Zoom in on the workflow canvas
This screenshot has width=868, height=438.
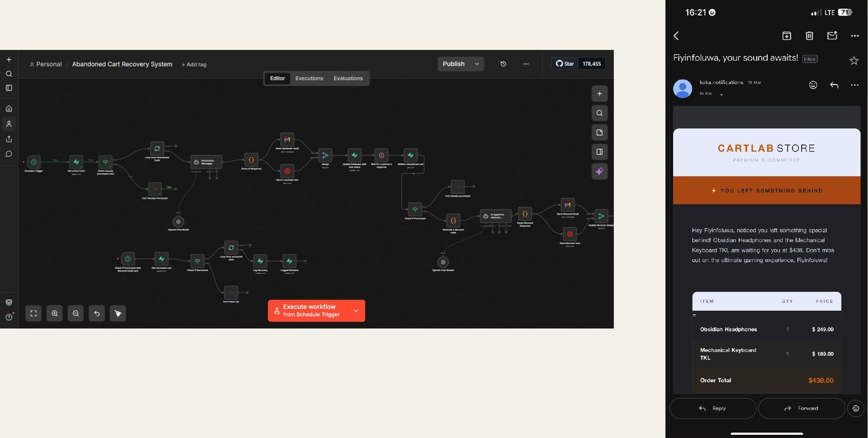55,313
